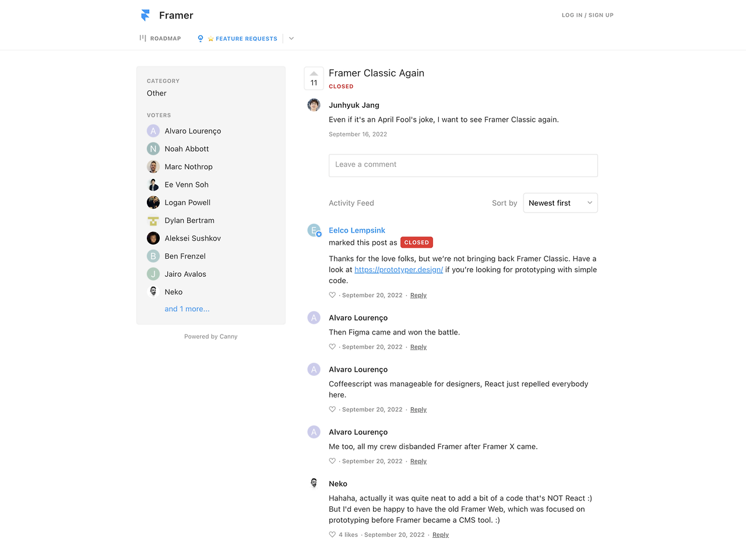Image resolution: width=746 pixels, height=560 pixels.
Task: Click voter name 'Dylan Bertram'
Action: point(189,220)
